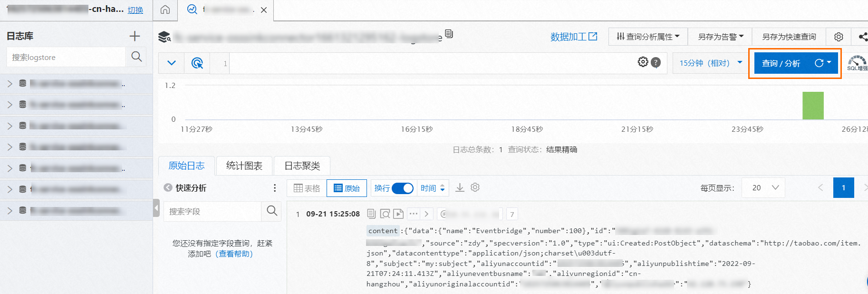Switch to the 原始日志 tab

186,166
